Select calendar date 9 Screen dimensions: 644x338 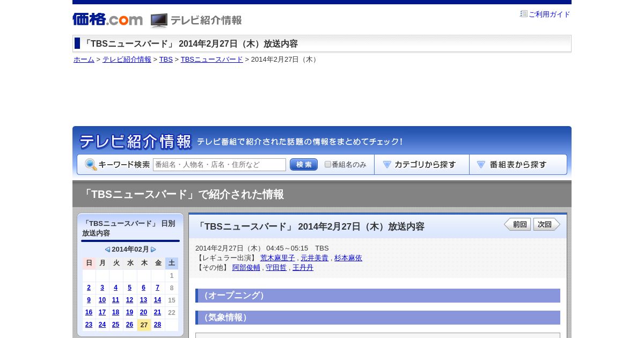tap(89, 300)
